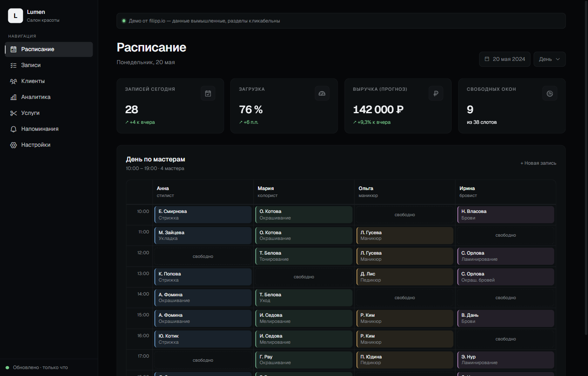This screenshot has width=588, height=376.
Task: Select Ольга's free 10:00 slot
Action: coord(405,215)
